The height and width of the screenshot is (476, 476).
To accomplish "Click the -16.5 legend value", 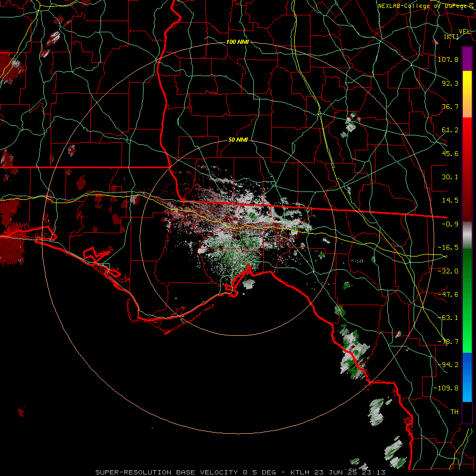I will [448, 248].
